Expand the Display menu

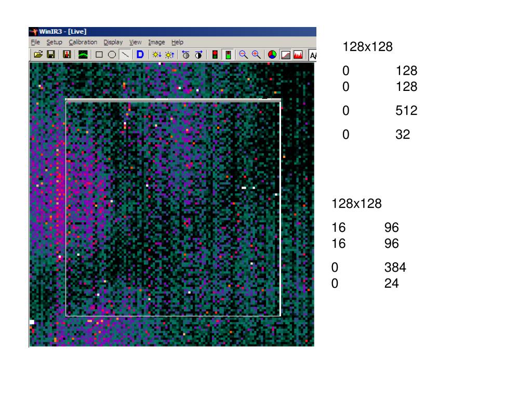point(113,42)
